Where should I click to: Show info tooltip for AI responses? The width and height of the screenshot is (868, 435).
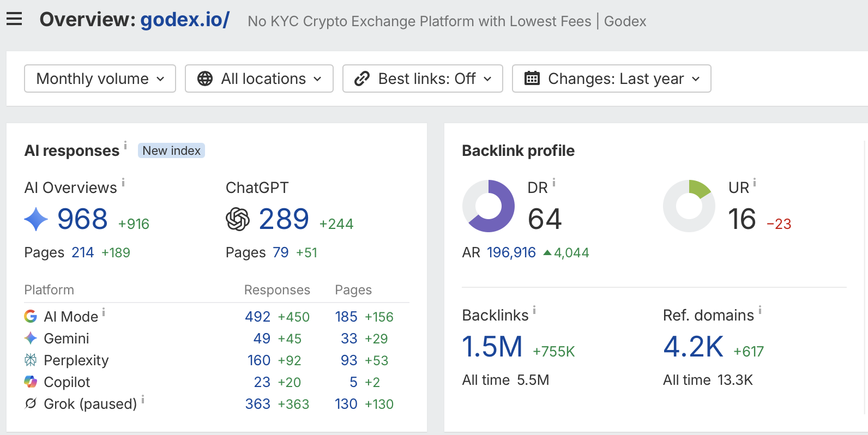[x=125, y=145]
